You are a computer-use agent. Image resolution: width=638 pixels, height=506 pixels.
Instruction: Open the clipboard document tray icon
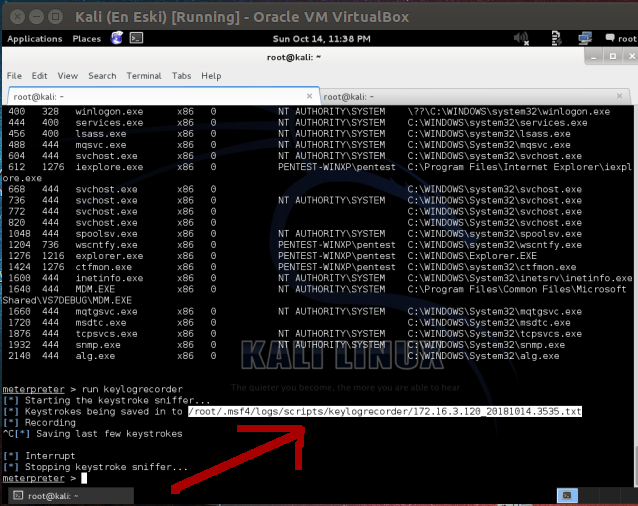click(x=556, y=39)
